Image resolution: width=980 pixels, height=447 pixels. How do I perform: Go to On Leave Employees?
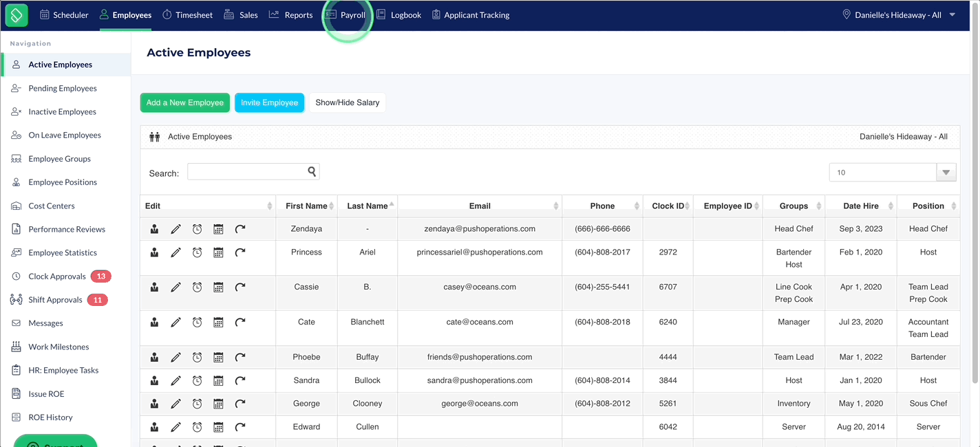coord(65,135)
